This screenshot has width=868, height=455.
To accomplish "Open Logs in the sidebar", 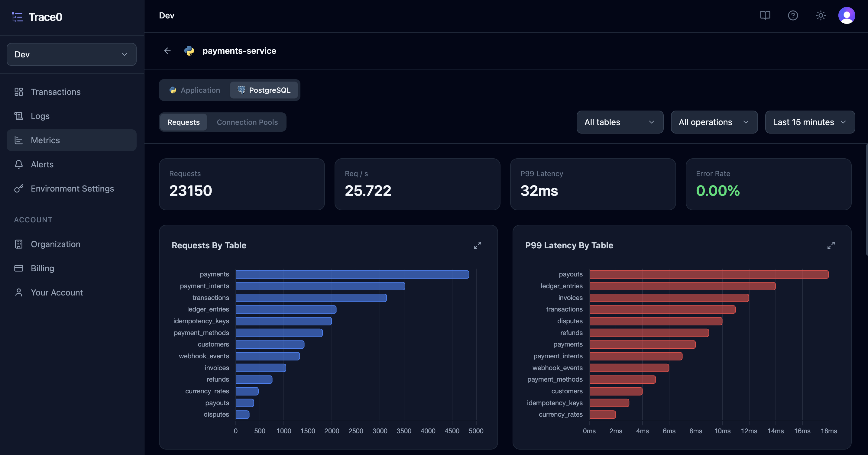I will (71, 116).
